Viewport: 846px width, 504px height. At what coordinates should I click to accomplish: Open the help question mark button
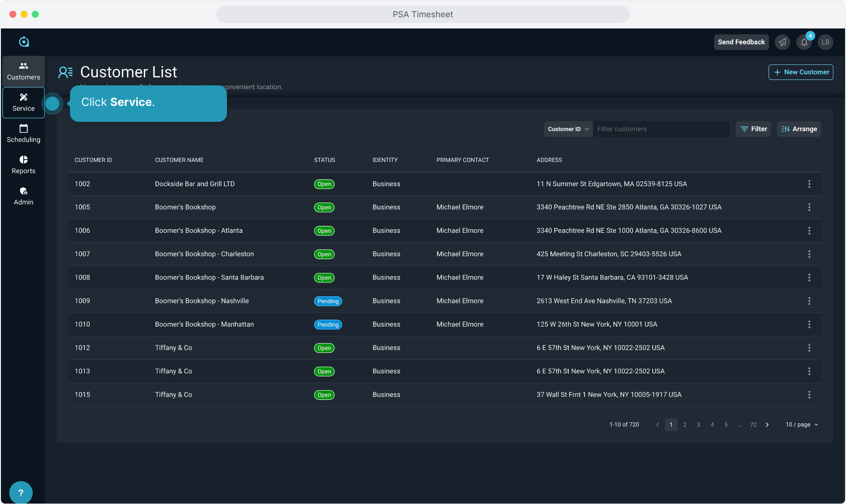click(x=21, y=492)
